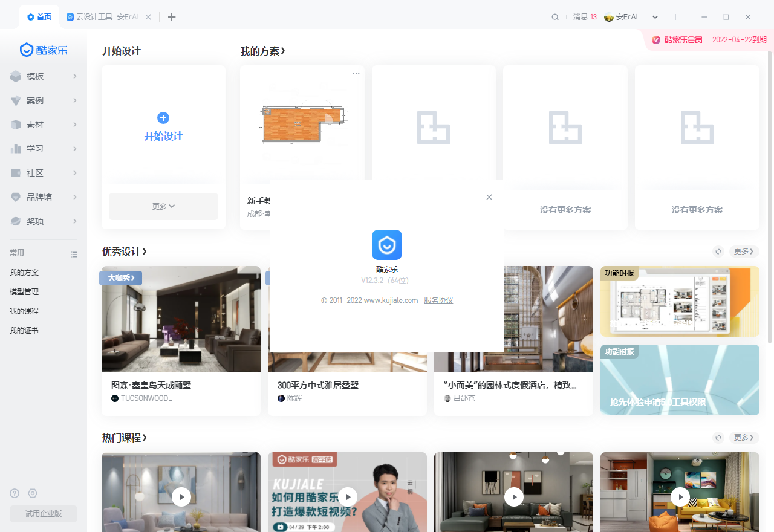Click the 开始设计 card label
774x532 pixels.
[163, 136]
